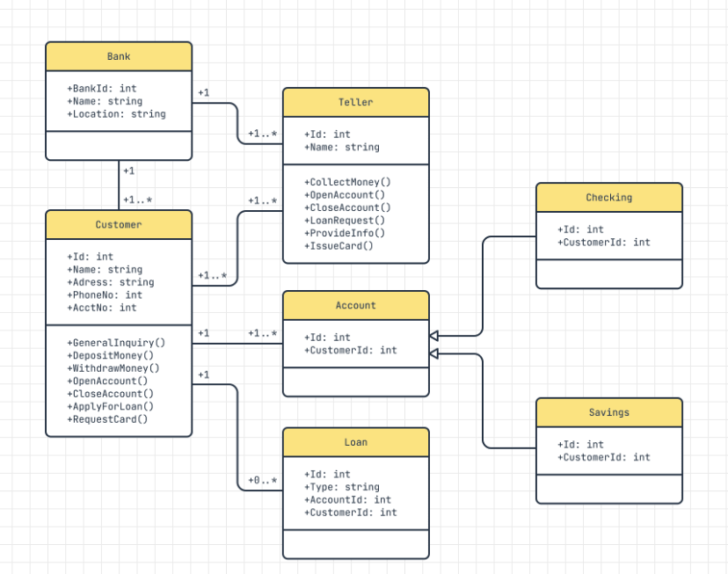The image size is (728, 574).
Task: Click the +1..* label between Bank and Customer
Action: pyautogui.click(x=137, y=200)
